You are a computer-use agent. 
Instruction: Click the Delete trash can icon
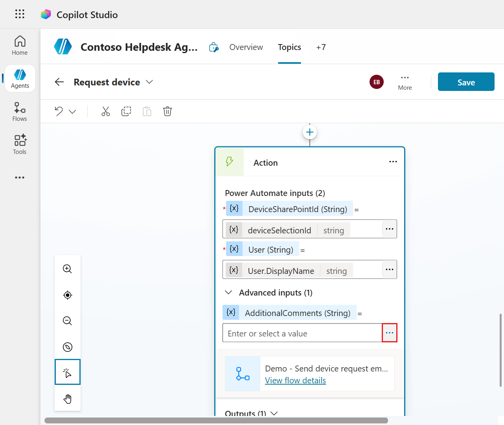167,111
